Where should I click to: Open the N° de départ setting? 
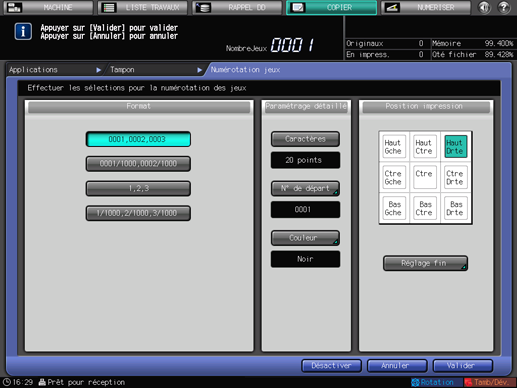pyautogui.click(x=305, y=188)
